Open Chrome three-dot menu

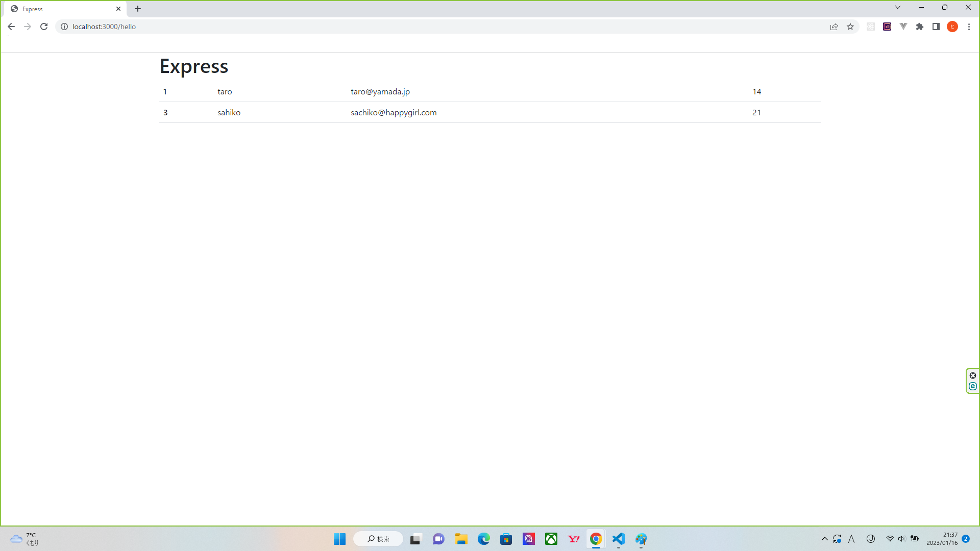point(969,27)
